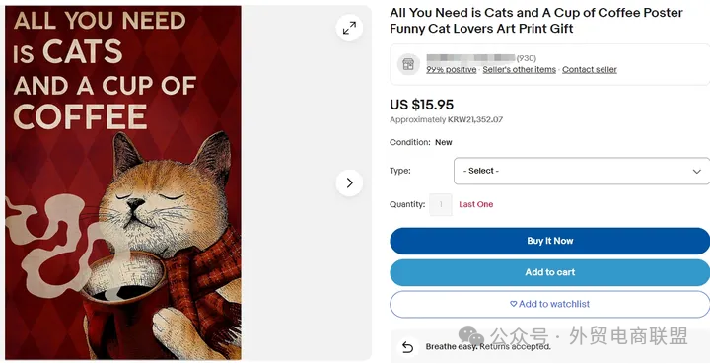Expand Type options via chevron arrow
This screenshot has height=364, width=710.
tap(696, 172)
